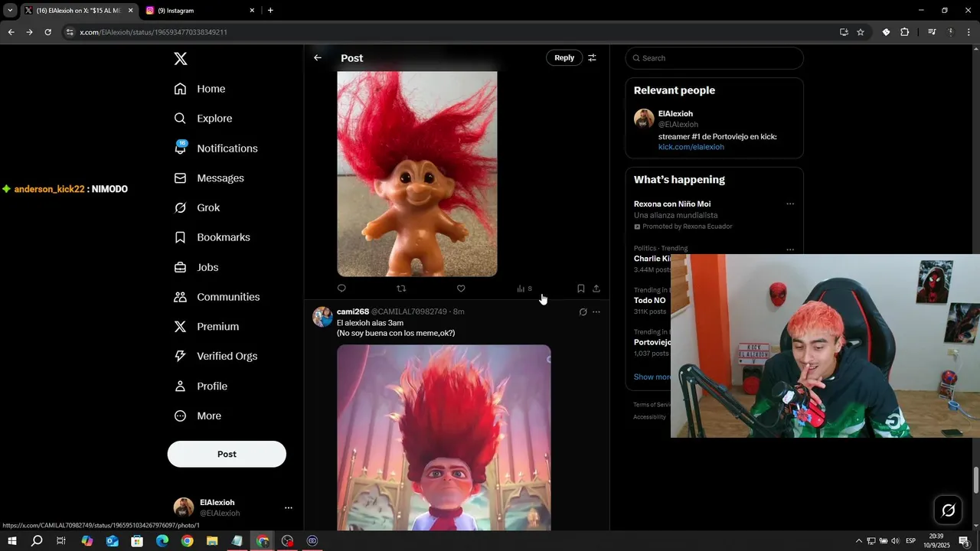
Task: View analytics of troll doll post
Action: click(x=524, y=289)
